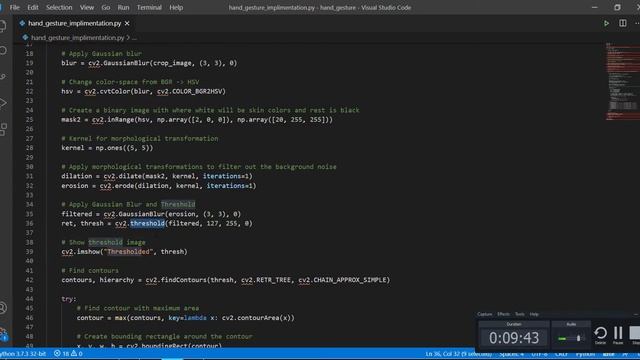Open problems panel from errors and warnings count

(68, 353)
